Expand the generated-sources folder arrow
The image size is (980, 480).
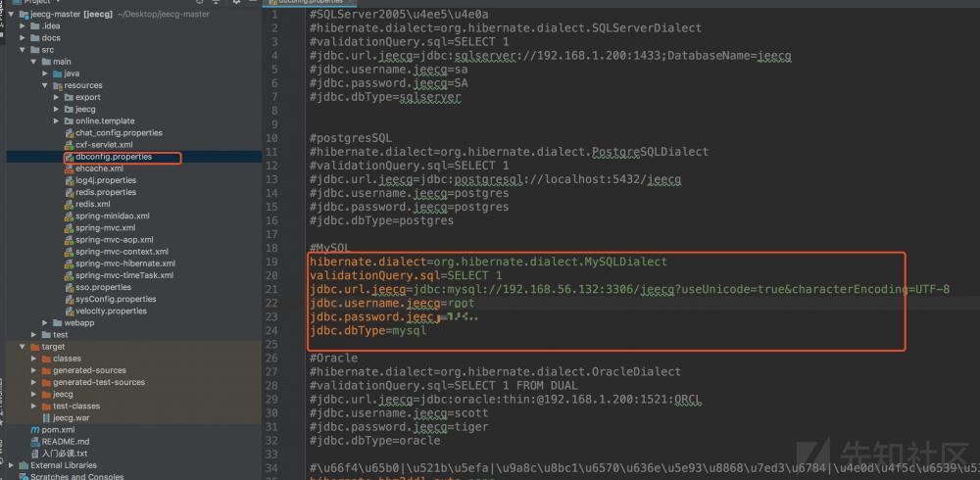[34, 370]
